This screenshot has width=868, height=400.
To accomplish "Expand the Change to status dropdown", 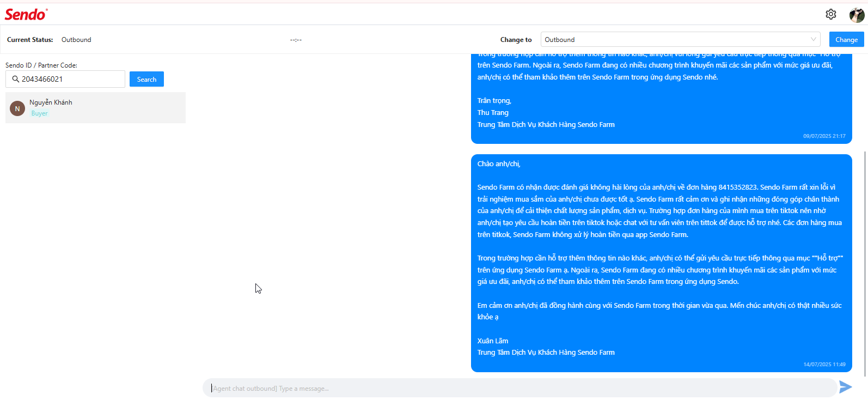I will [x=680, y=39].
